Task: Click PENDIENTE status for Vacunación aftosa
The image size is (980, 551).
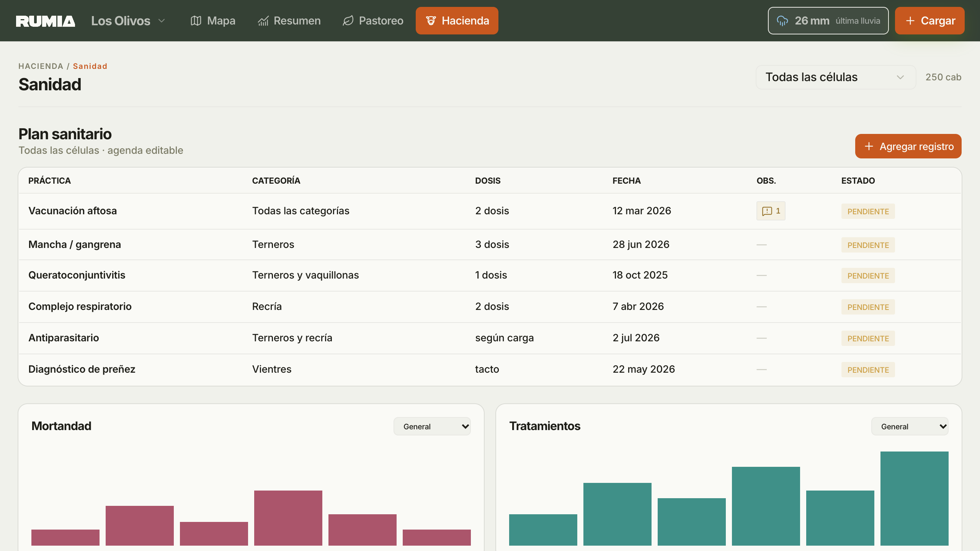Action: click(x=868, y=211)
